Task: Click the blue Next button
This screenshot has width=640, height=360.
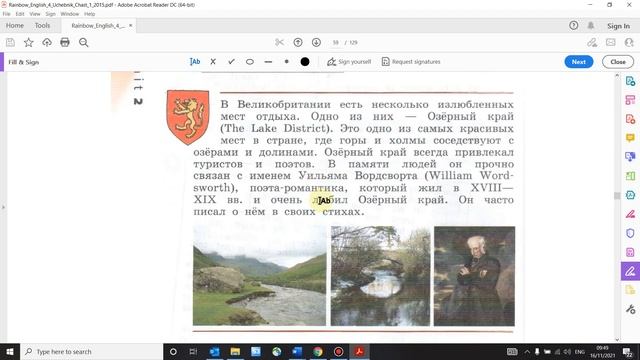Action: pyautogui.click(x=579, y=62)
